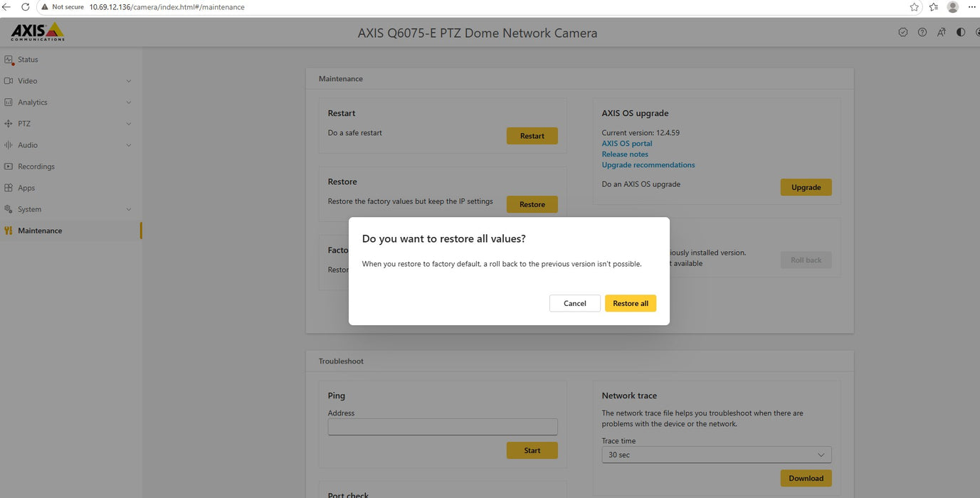Click the dialog title Do you want to restore all values?
Viewport: 980px width, 498px height.
click(444, 238)
